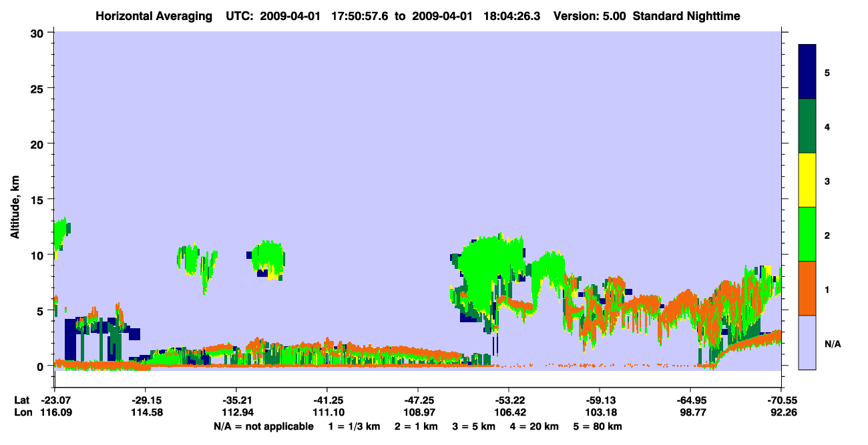Click the '2 = 1 km' legend entry
Image resolution: width=868 pixels, height=445 pixels.
417,426
